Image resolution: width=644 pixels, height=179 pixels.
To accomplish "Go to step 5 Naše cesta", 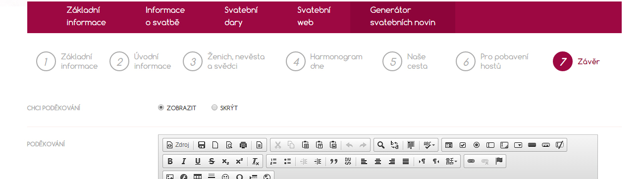I will 405,61.
